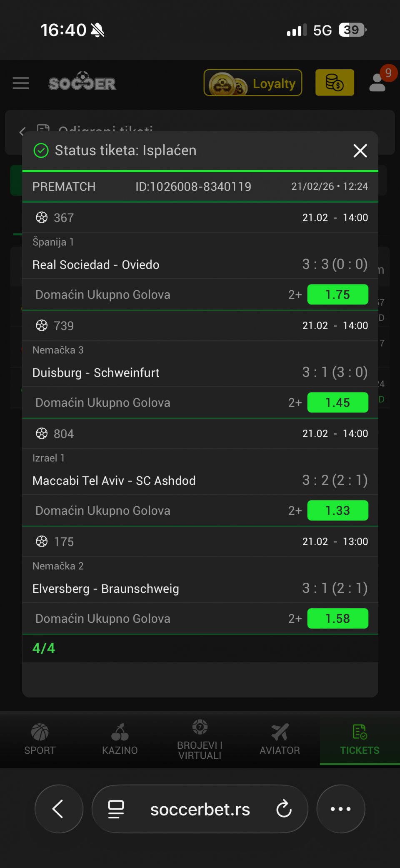This screenshot has height=868, width=400.
Task: Tap the soccerbet.rs address field
Action: pos(200,809)
